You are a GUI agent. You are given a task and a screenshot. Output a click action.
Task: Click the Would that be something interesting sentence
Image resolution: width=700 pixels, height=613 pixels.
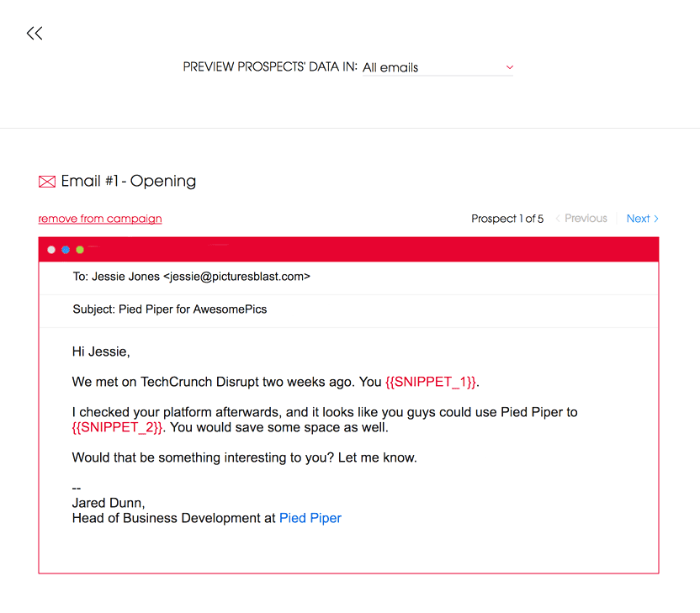point(244,457)
